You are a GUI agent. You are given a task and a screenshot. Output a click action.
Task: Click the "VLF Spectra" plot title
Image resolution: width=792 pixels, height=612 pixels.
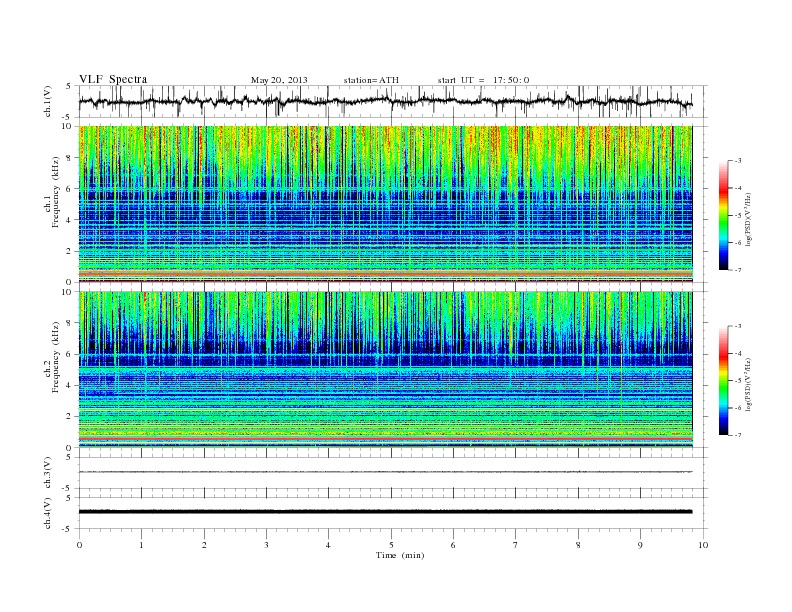click(x=113, y=79)
